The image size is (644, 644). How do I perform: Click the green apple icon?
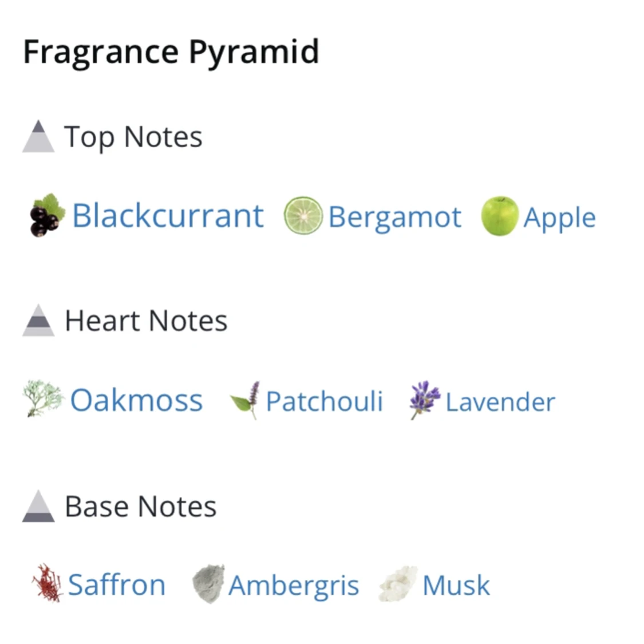coord(500,216)
